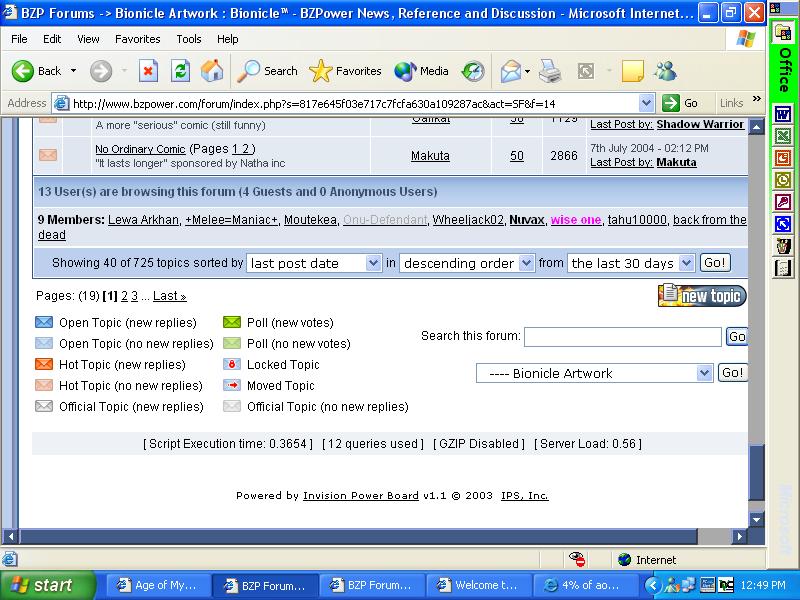The image size is (800, 600).
Task: Open the Edit menu
Action: tap(52, 39)
